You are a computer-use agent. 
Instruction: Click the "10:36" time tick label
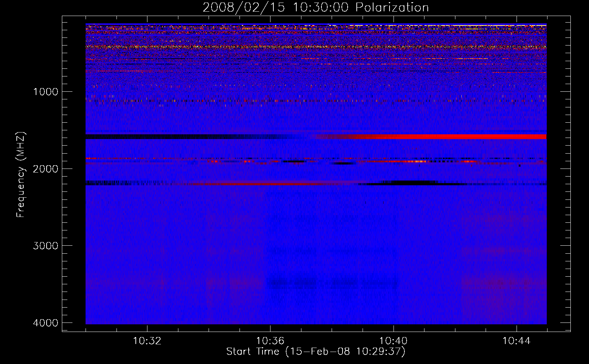click(x=270, y=341)
